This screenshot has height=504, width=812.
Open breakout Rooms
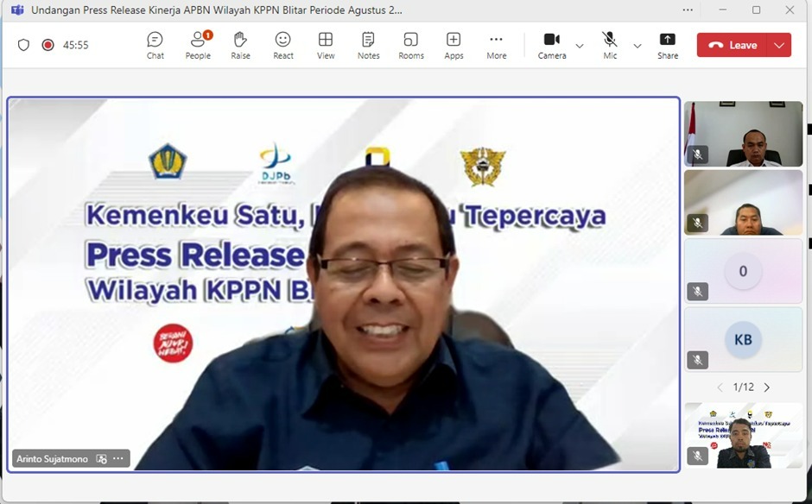411,45
